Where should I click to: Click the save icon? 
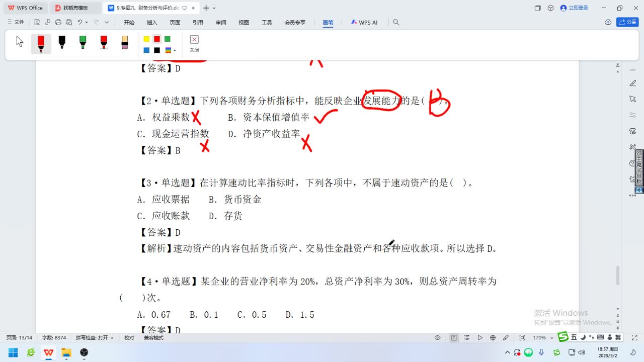coord(37,22)
